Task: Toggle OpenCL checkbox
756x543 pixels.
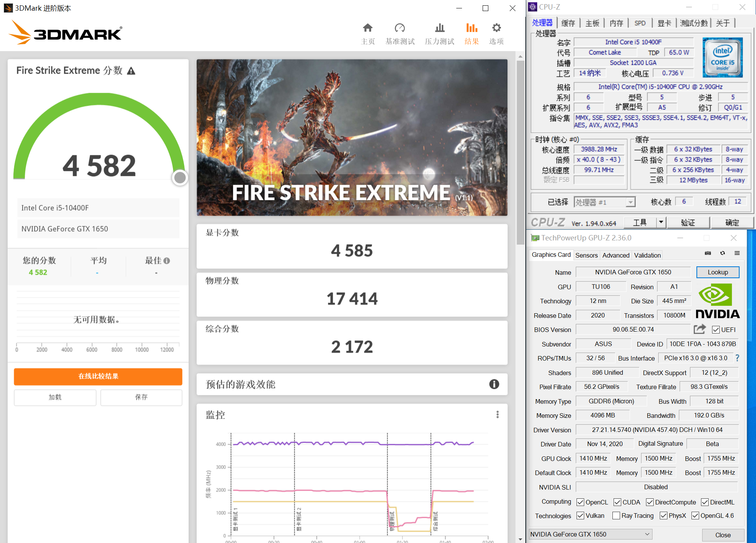Action: point(580,502)
